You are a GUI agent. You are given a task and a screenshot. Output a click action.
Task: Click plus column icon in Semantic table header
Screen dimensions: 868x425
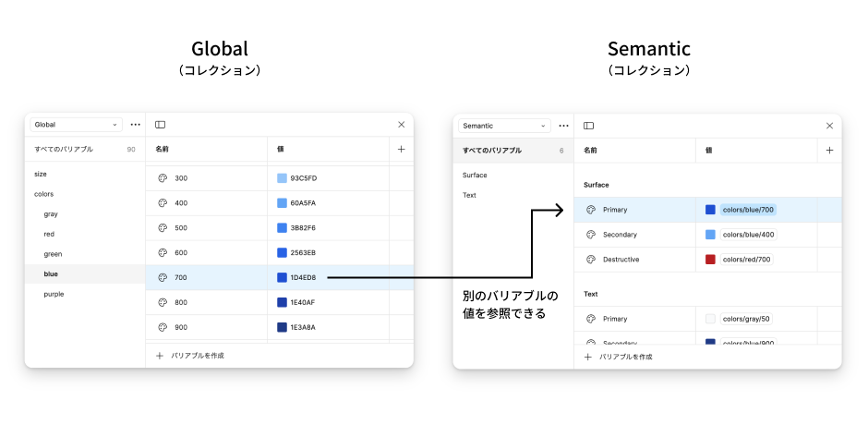[829, 150]
